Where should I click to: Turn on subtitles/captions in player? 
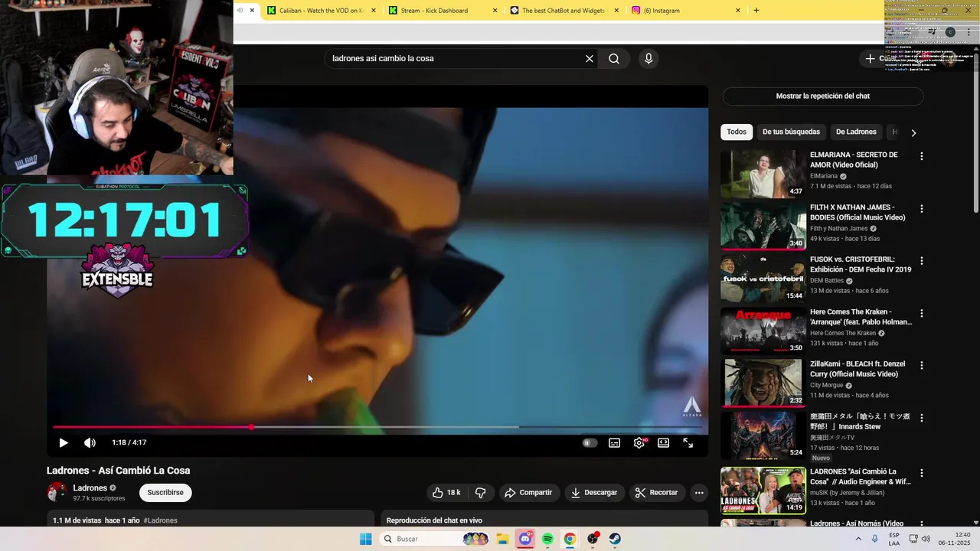tap(614, 443)
